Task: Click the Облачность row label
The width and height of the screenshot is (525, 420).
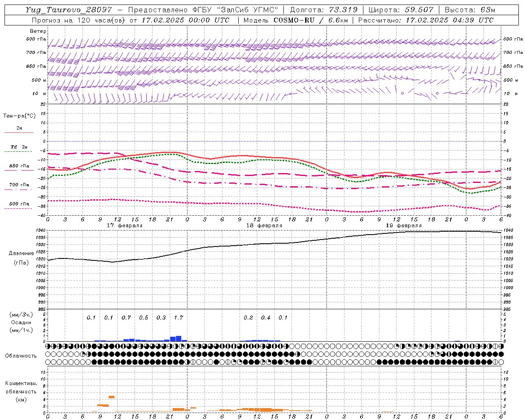Action: point(21,356)
